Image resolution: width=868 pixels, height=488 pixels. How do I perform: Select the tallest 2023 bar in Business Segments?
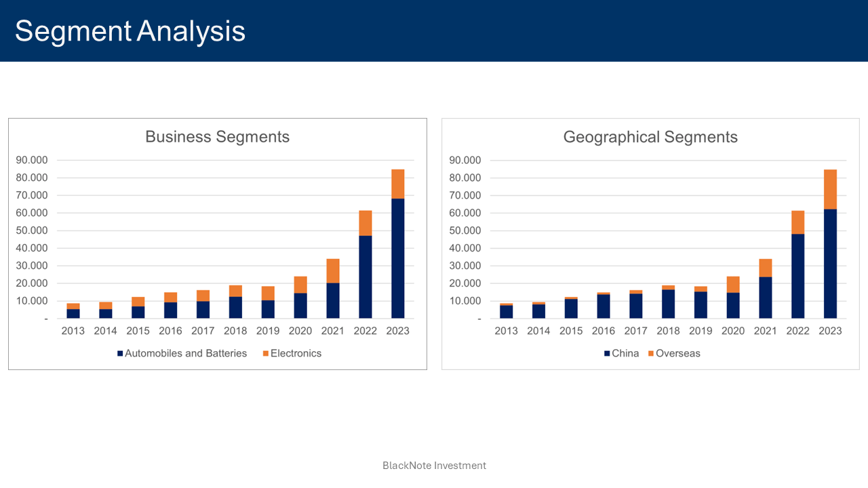click(398, 258)
